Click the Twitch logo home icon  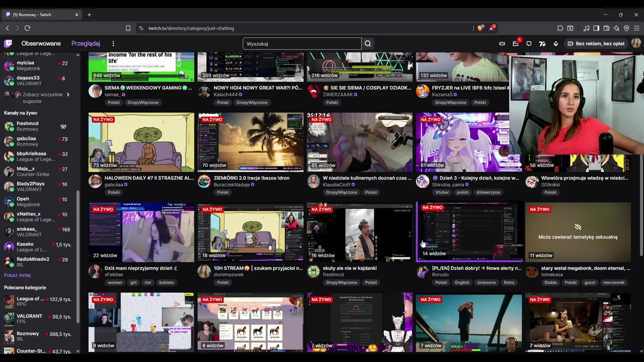coord(8,44)
